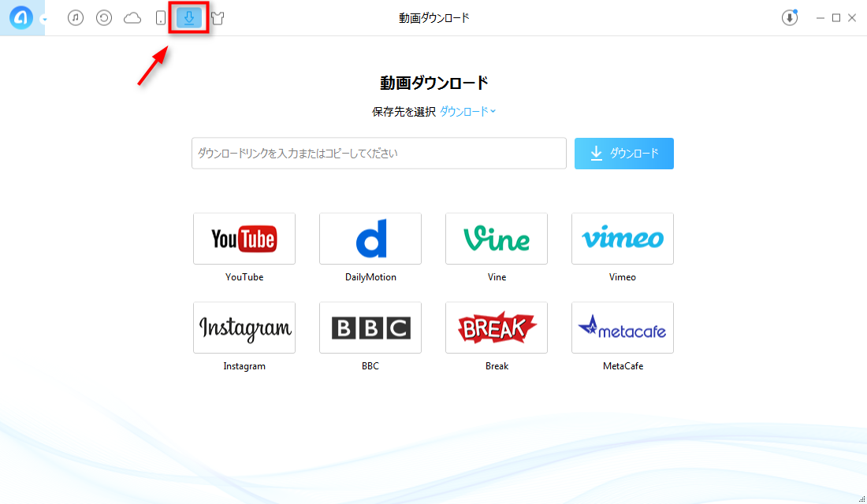867x504 pixels.
Task: Click the blue ダウンロード button
Action: (623, 153)
